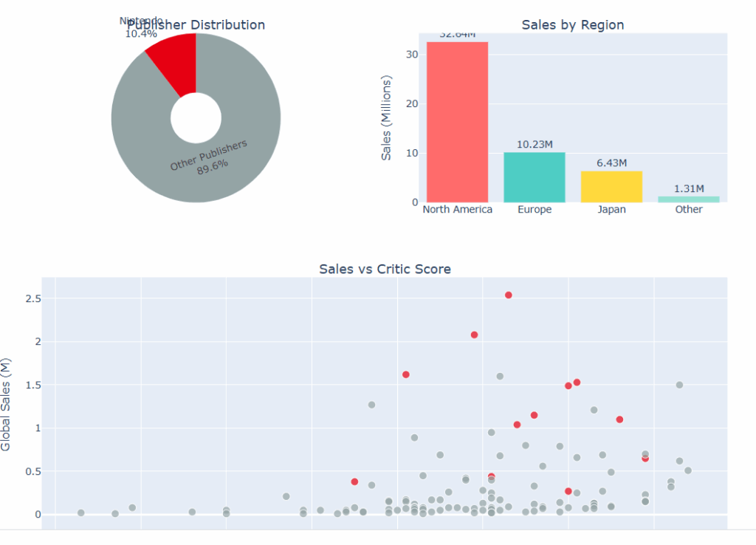Click the North America x-axis label
Screen dimensions: 756x545
click(x=457, y=210)
